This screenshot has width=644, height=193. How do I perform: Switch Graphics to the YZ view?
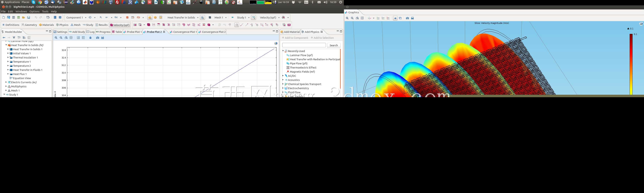pyautogui.click(x=383, y=18)
